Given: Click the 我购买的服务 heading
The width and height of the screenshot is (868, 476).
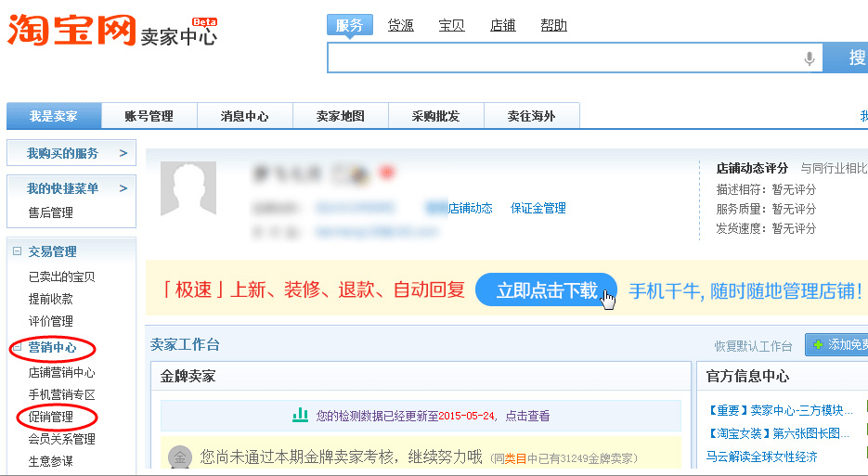Looking at the screenshot, I should 62,153.
